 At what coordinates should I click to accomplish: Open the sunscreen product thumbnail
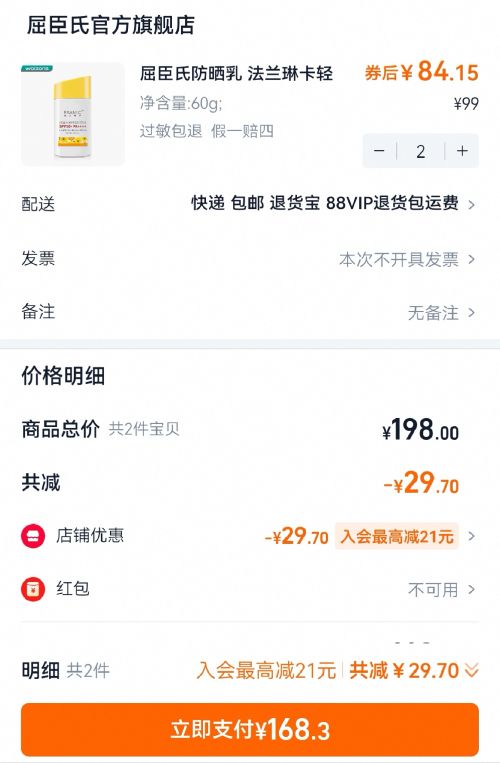tap(73, 114)
